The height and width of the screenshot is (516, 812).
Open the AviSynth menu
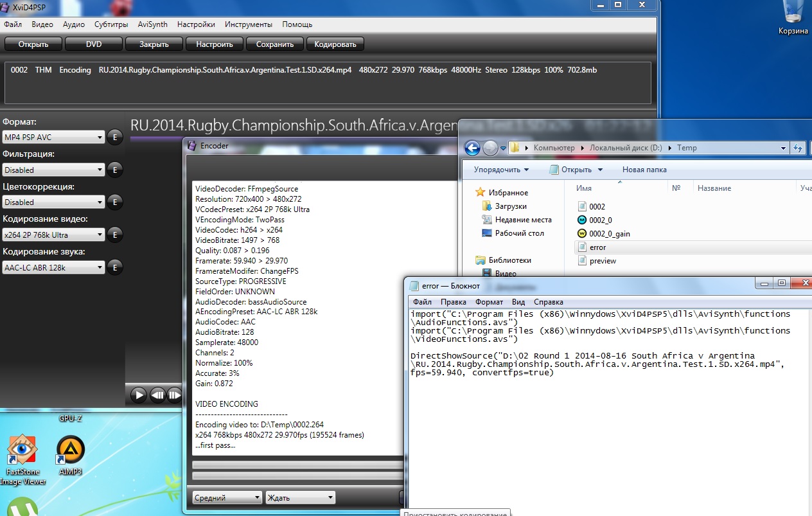pyautogui.click(x=153, y=24)
